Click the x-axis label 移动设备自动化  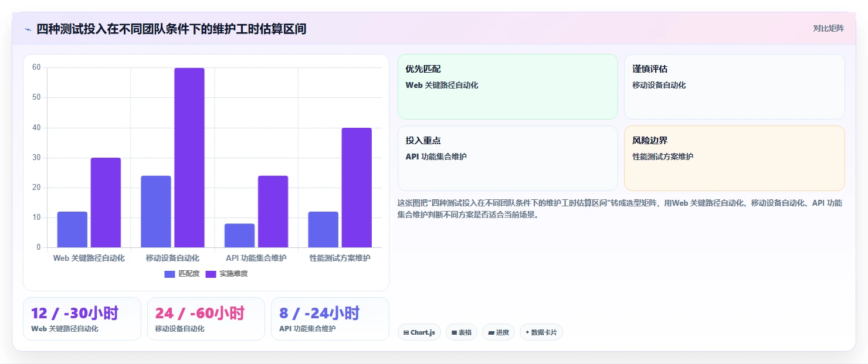(172, 258)
